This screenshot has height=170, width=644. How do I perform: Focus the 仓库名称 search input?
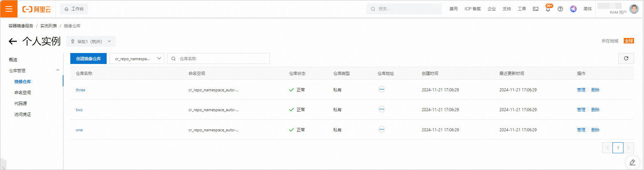(x=218, y=58)
